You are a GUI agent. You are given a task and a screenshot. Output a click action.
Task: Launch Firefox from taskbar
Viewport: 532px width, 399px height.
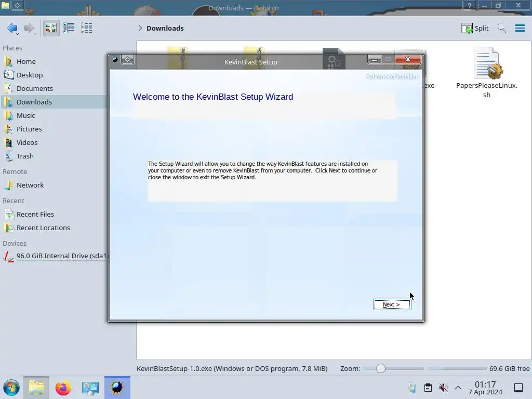pos(63,388)
